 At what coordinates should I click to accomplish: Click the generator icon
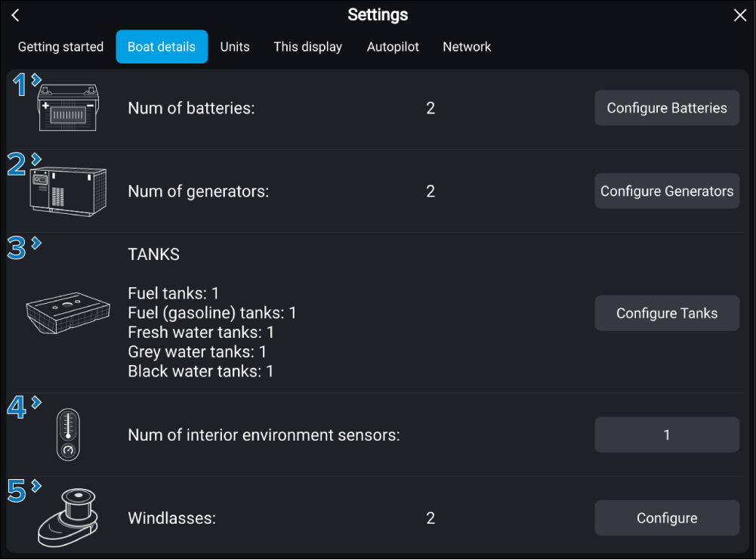pos(67,191)
